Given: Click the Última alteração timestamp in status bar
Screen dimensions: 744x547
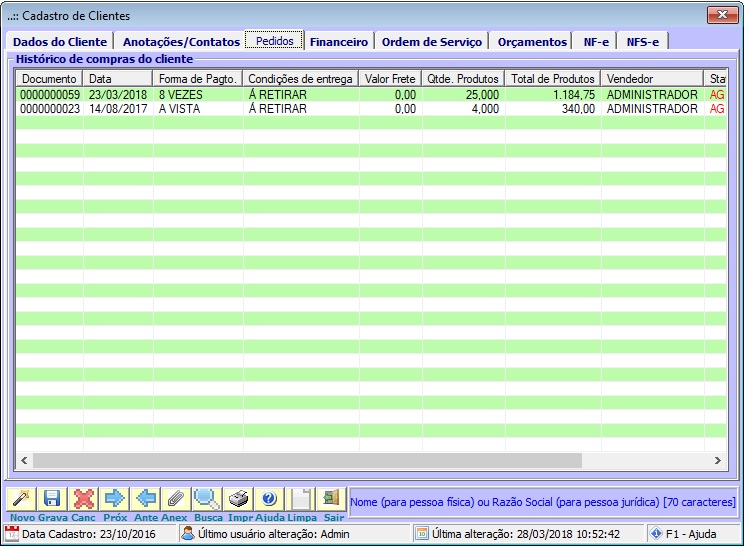Looking at the screenshot, I should (x=526, y=534).
